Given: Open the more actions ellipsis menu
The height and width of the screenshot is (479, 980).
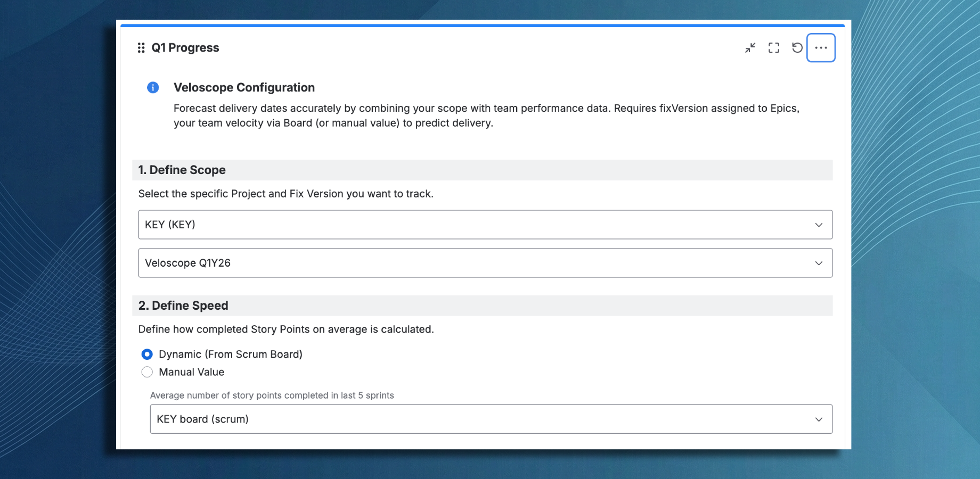Looking at the screenshot, I should [821, 48].
